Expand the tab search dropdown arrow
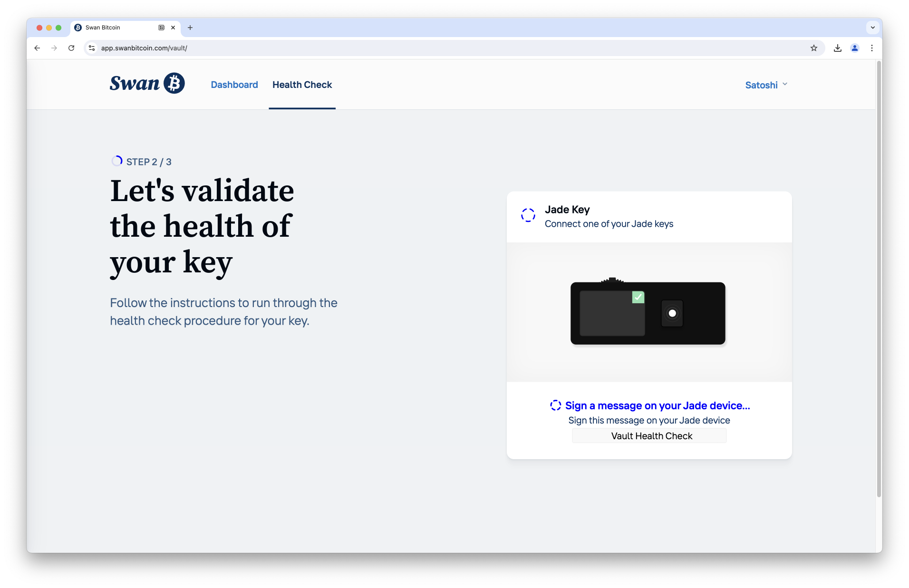 (873, 28)
